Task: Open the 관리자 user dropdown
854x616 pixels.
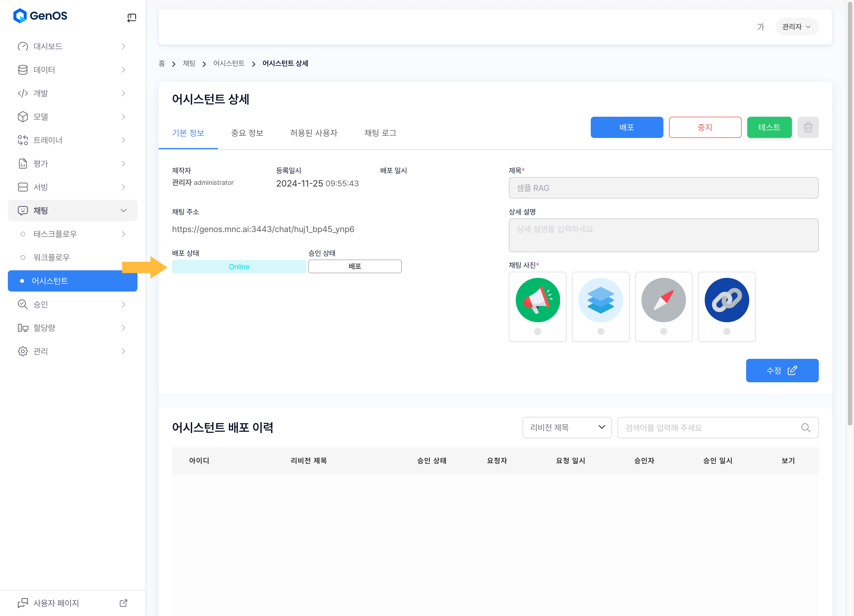Action: (796, 27)
